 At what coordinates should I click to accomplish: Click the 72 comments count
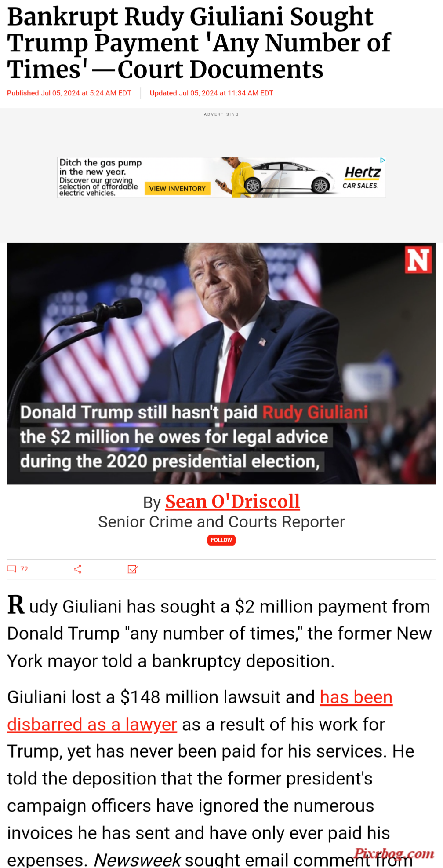point(24,569)
